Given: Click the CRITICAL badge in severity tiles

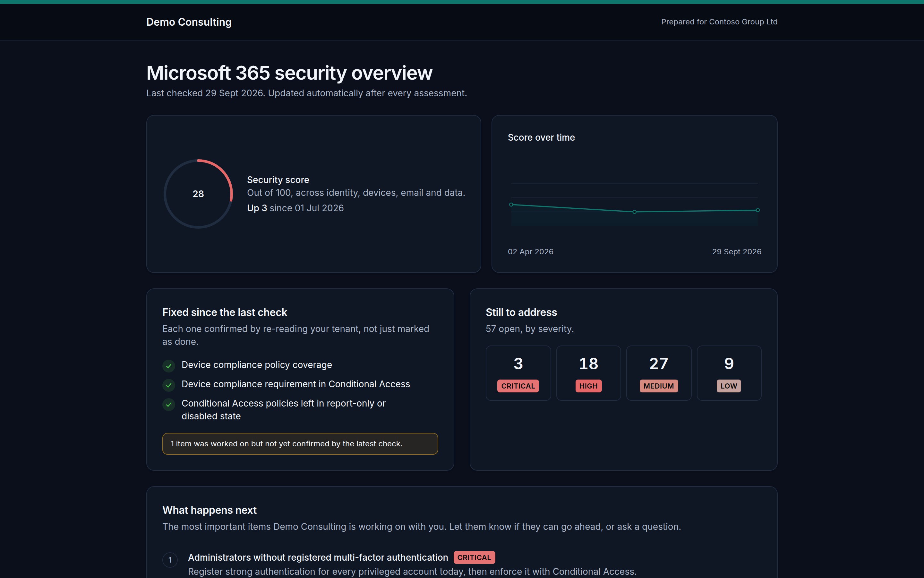Looking at the screenshot, I should pyautogui.click(x=518, y=386).
